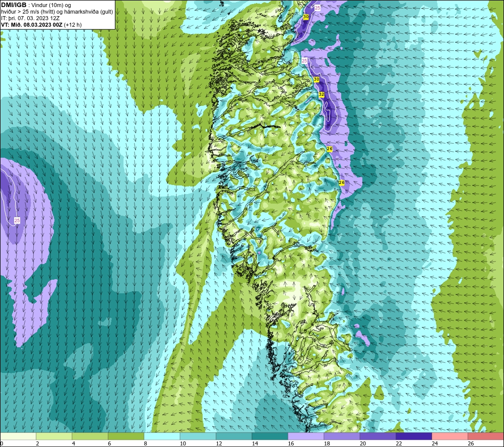504x447 pixels.
Task: Pick the 6–8 m/s olive green legend swatch
Action: 126,436
